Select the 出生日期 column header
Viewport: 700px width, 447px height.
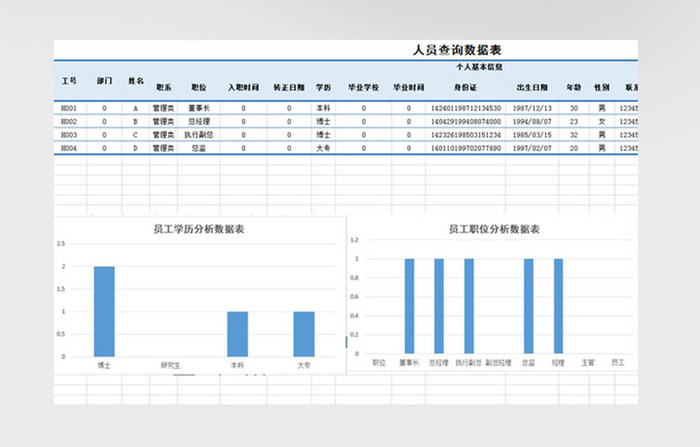point(532,87)
